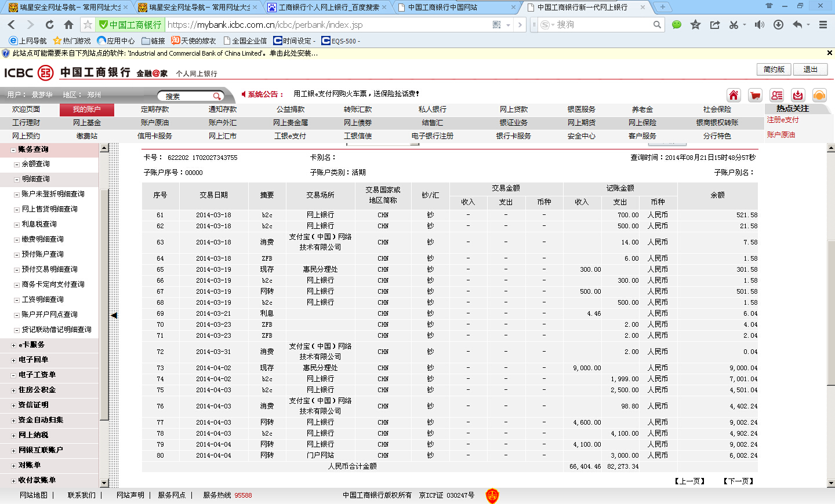Open the red contact card icon
This screenshot has width=835, height=504.
tap(776, 96)
